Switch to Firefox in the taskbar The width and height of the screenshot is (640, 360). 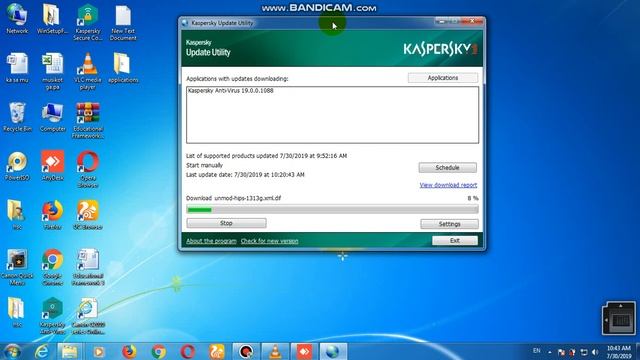129,351
